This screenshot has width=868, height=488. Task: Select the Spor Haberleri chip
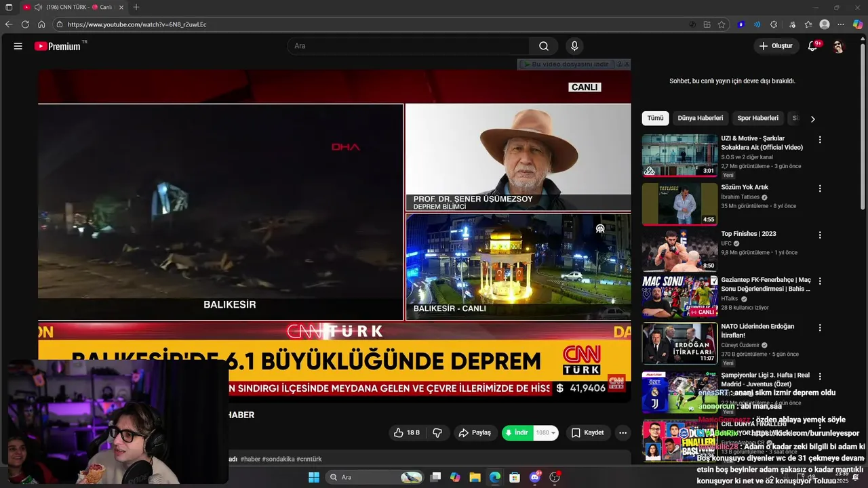coord(757,118)
